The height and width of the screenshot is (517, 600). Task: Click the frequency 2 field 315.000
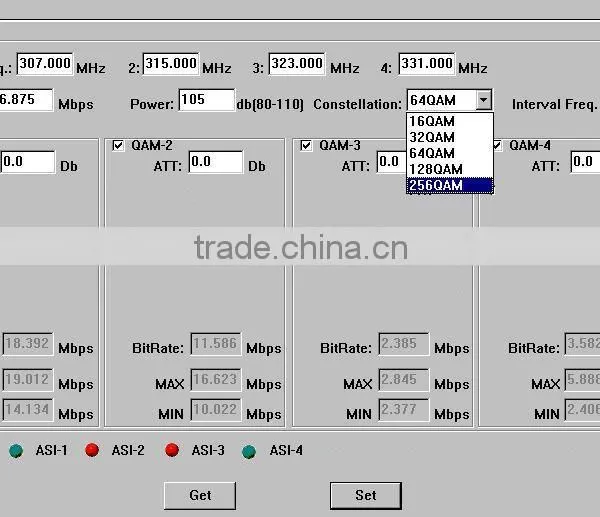pos(171,64)
